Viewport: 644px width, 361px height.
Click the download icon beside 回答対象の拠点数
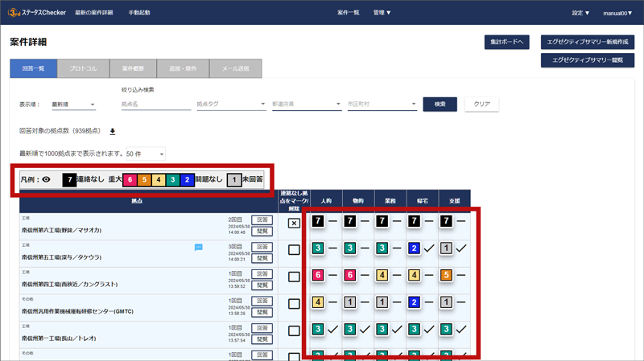click(x=113, y=131)
